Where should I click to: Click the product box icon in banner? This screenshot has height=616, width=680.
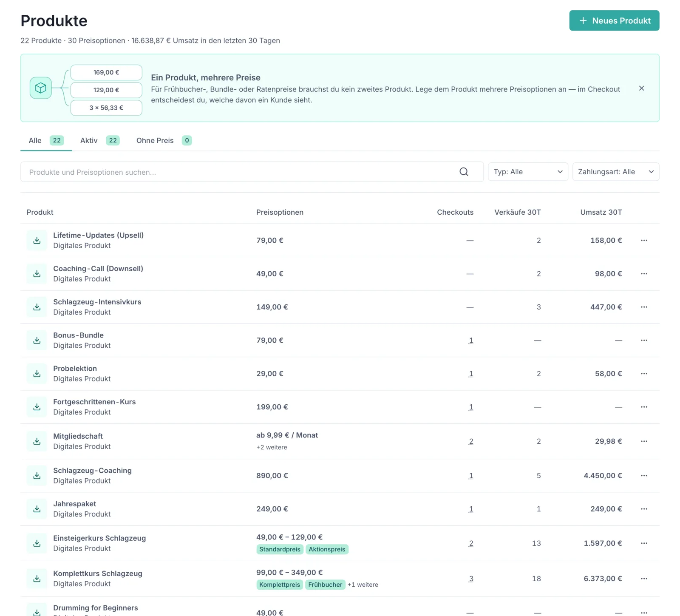point(41,88)
